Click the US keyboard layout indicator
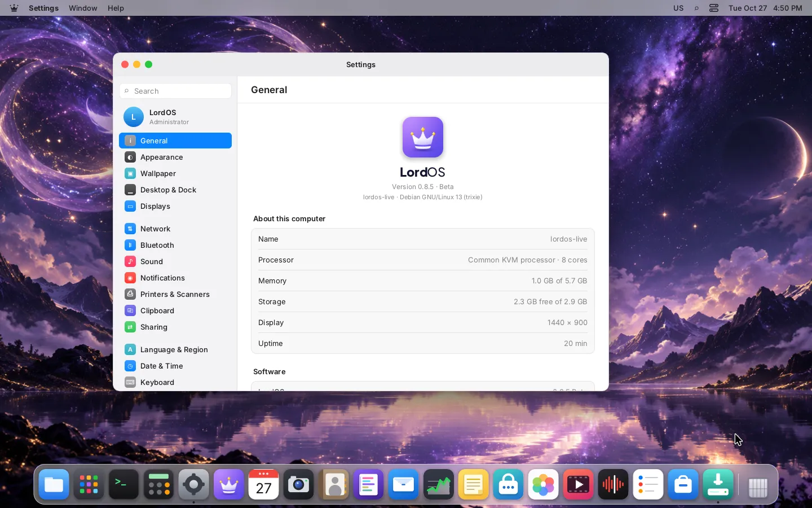Image resolution: width=812 pixels, height=508 pixels. pos(678,8)
